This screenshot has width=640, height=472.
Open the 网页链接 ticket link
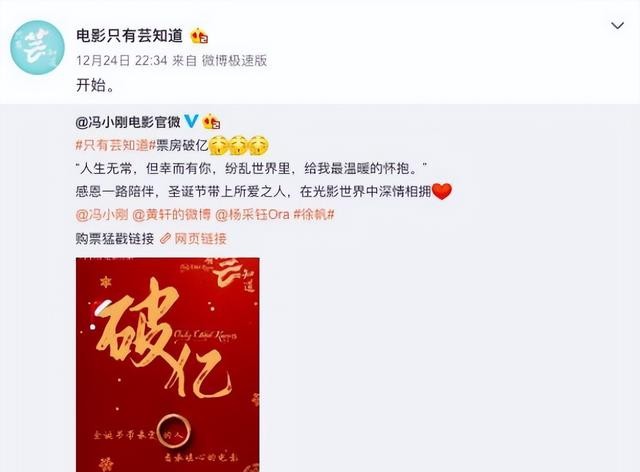pyautogui.click(x=200, y=238)
